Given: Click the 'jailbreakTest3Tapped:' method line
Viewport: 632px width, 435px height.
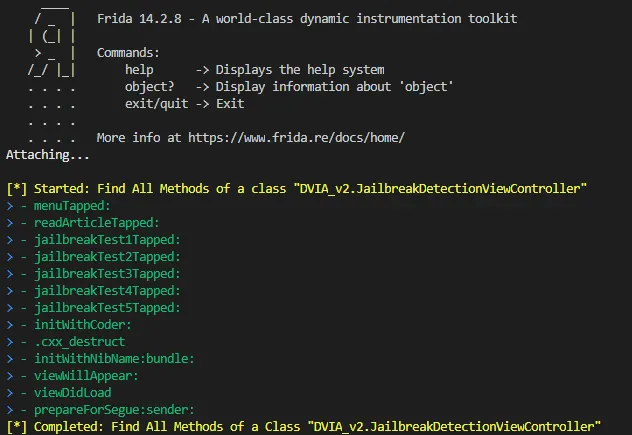Looking at the screenshot, I should click(94, 274).
